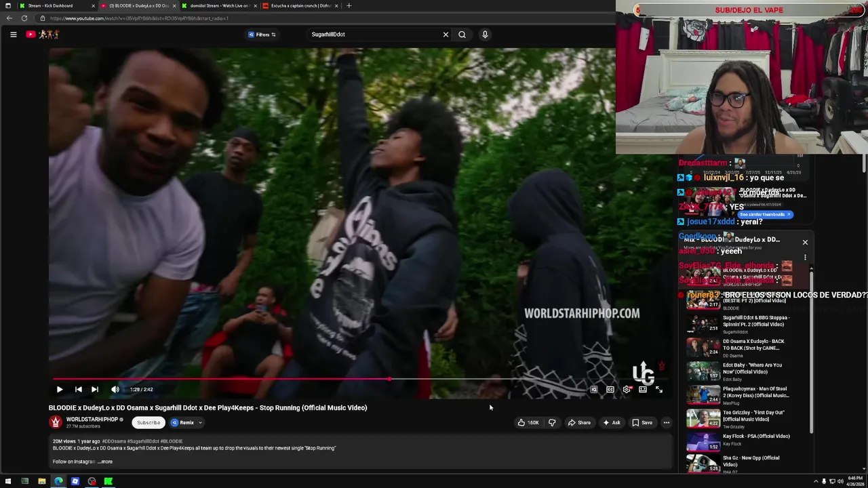This screenshot has height=488, width=868.
Task: Open the Remix dropdown button
Action: [186, 423]
